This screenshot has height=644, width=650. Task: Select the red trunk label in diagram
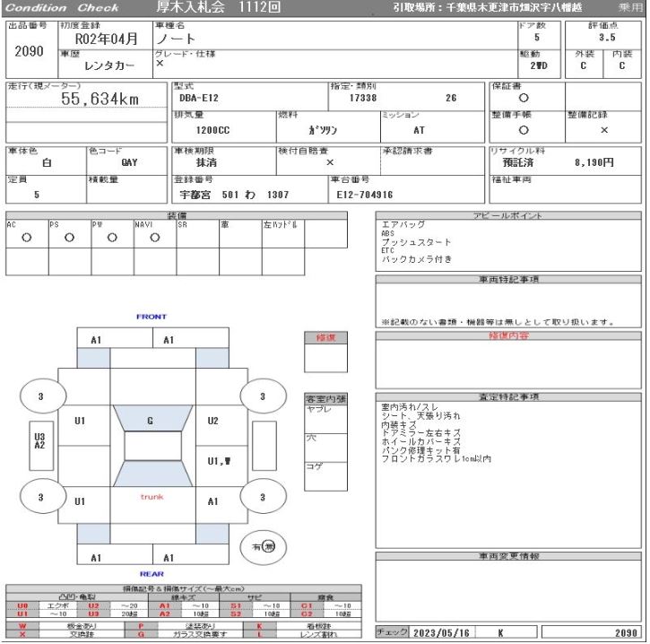click(152, 496)
